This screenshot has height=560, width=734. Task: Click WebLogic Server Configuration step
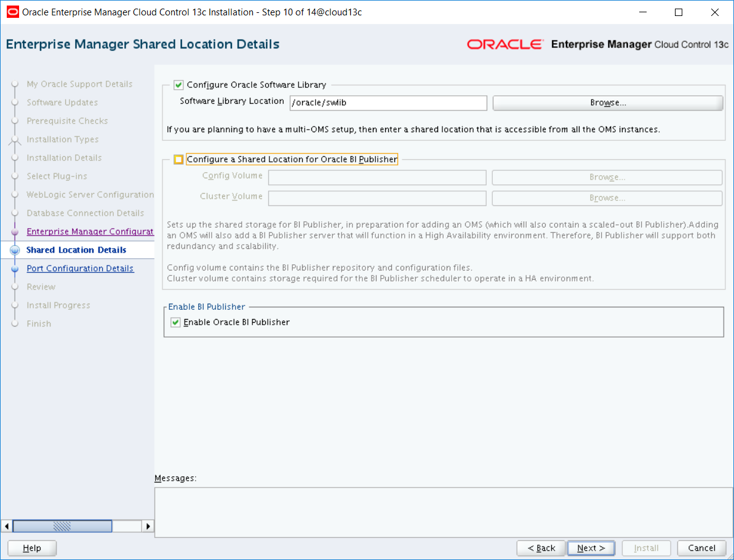pyautogui.click(x=90, y=195)
